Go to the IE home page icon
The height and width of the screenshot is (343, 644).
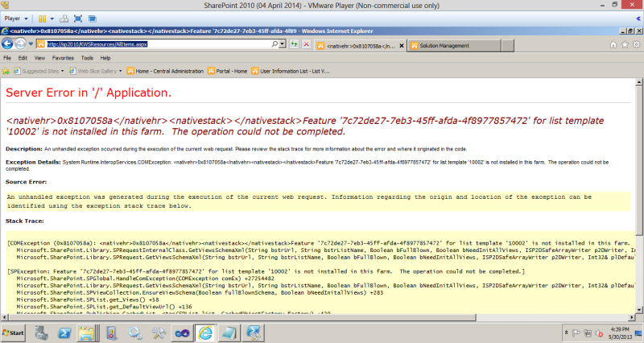click(613, 44)
